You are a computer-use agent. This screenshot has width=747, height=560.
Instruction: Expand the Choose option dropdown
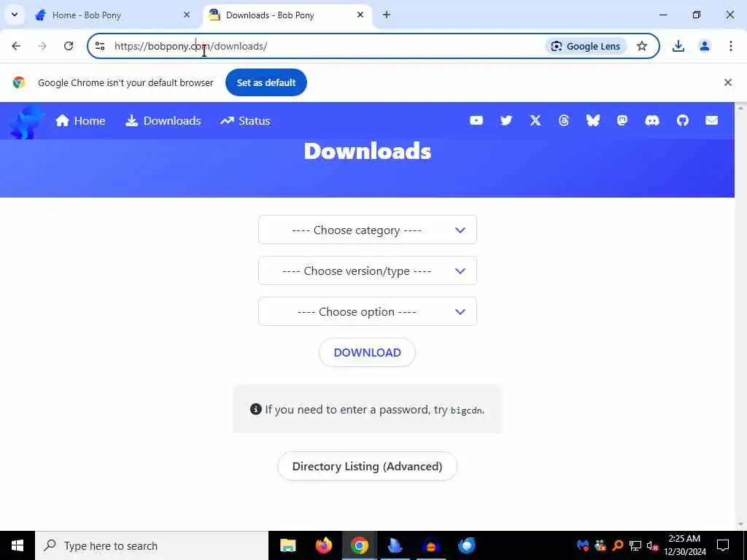point(368,312)
